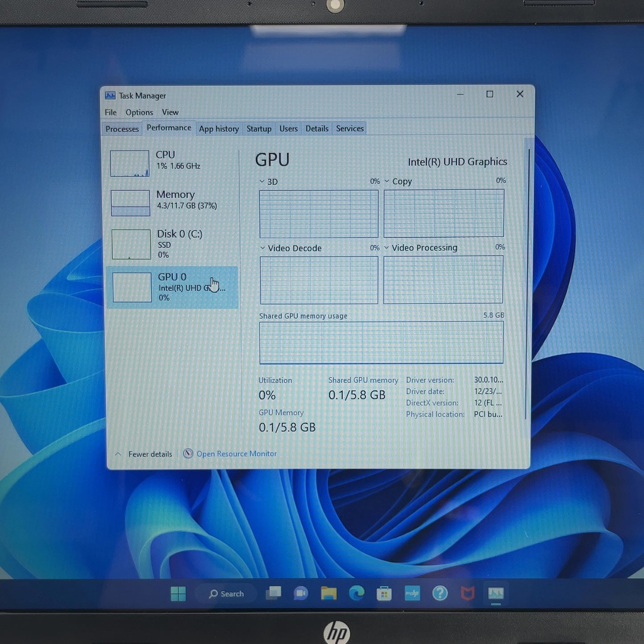Open the Video Processing graph dropdown
The image size is (644, 644).
point(386,247)
